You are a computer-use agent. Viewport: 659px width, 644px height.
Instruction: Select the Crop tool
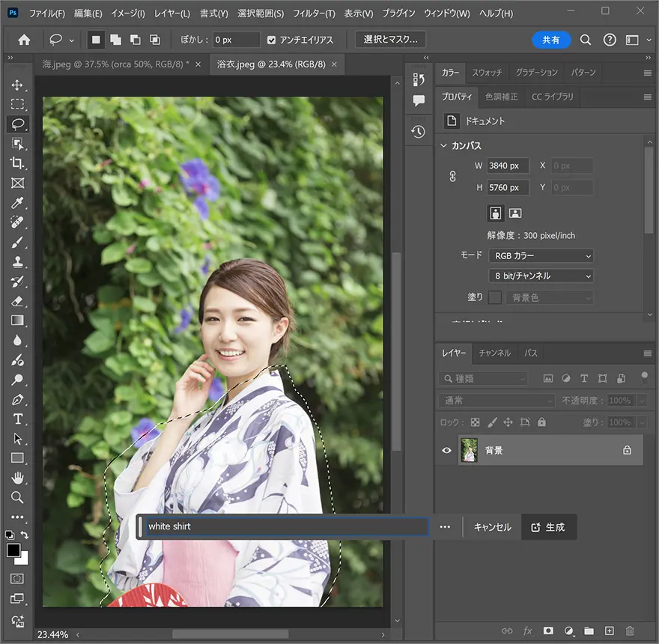pos(17,163)
